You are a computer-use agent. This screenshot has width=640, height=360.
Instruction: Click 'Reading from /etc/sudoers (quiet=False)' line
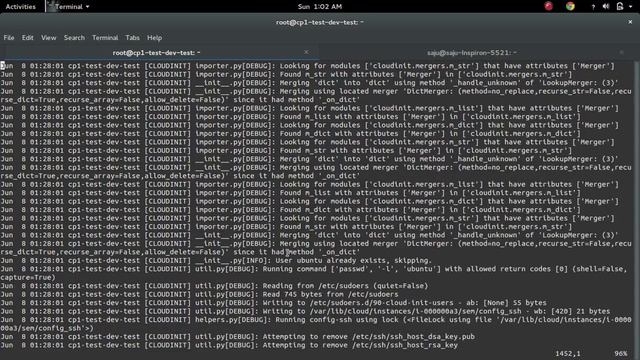pyautogui.click(x=214, y=286)
